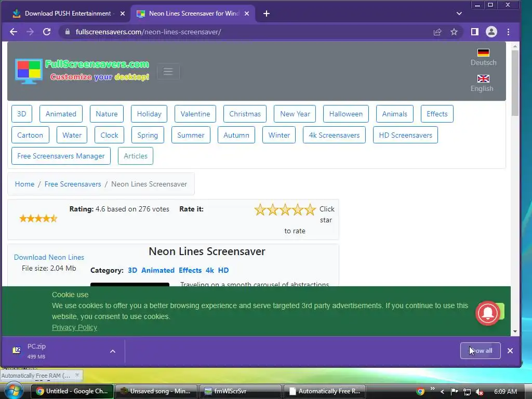Viewport: 532px width, 399px height.
Task: Reload the current page
Action: 47,32
